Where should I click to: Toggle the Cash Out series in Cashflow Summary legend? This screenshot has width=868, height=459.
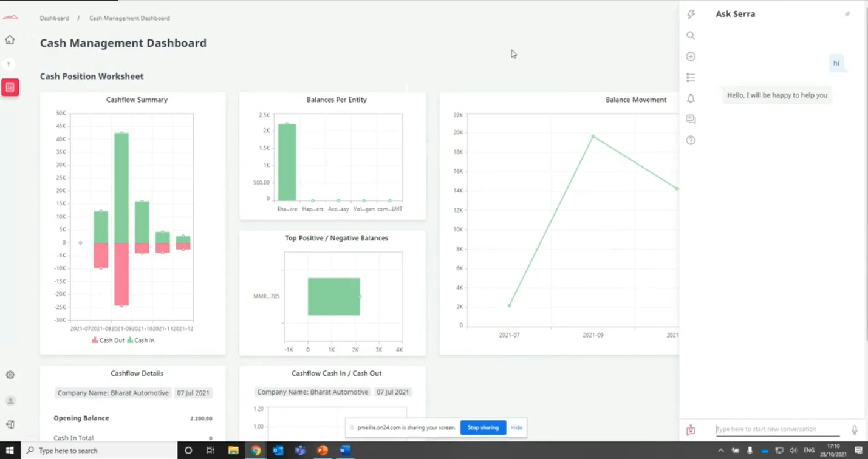coord(108,341)
